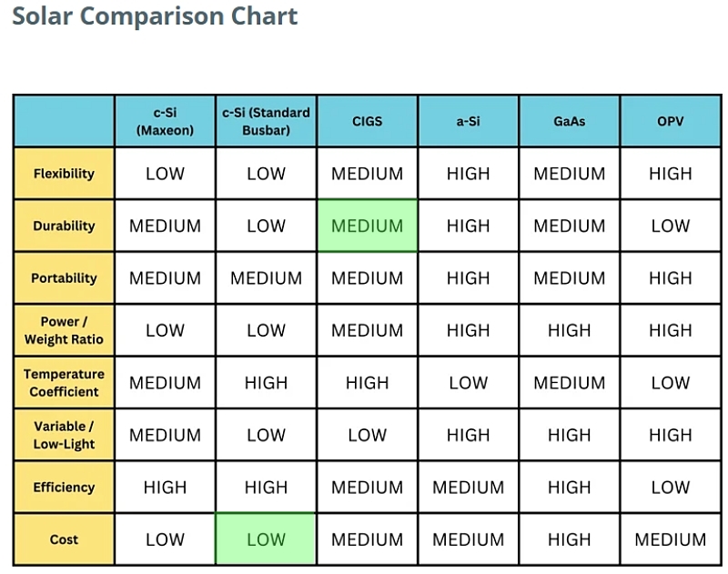Click the Durability row label

[64, 226]
